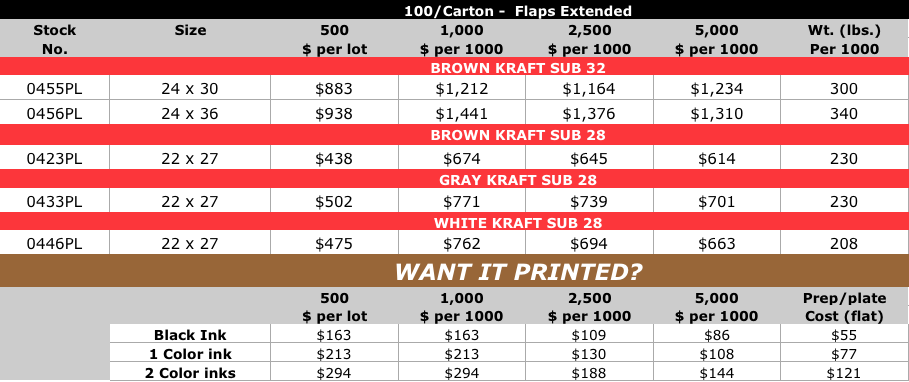Select the $121 prep/plate cost

coord(843,373)
